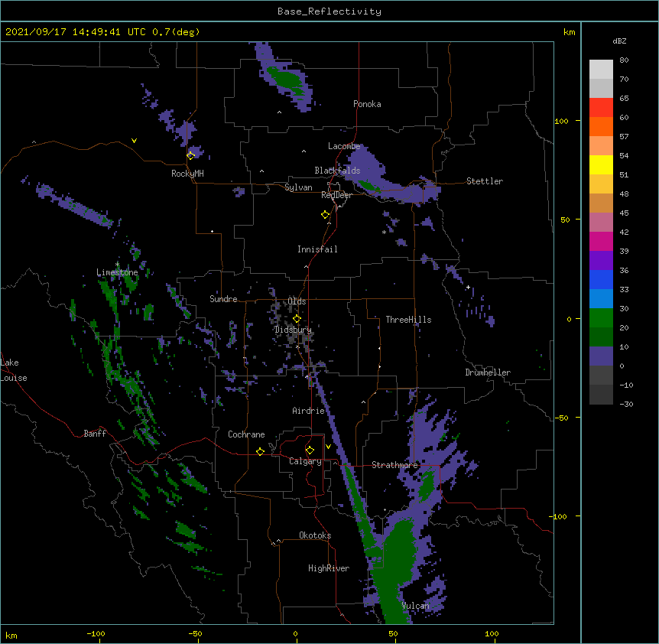Select the Blackfalds label
The height and width of the screenshot is (644, 659).
337,171
